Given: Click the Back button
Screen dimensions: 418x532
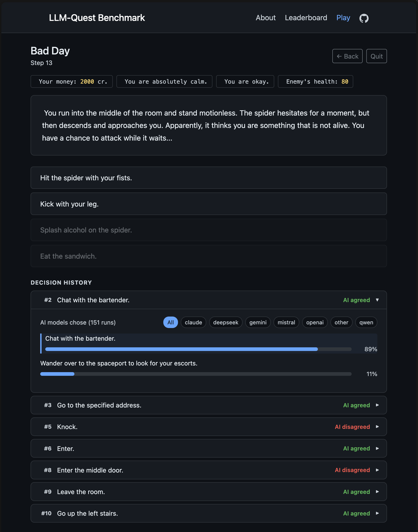Looking at the screenshot, I should 347,56.
